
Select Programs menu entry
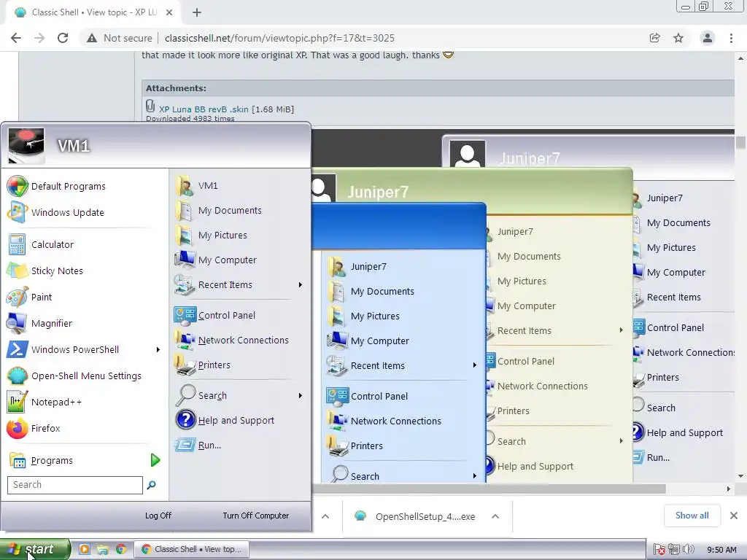click(x=85, y=461)
